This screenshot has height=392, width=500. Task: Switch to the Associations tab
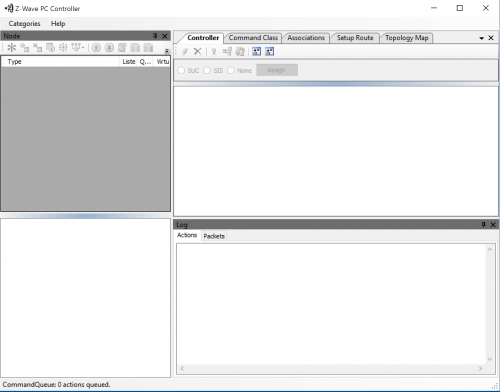306,38
